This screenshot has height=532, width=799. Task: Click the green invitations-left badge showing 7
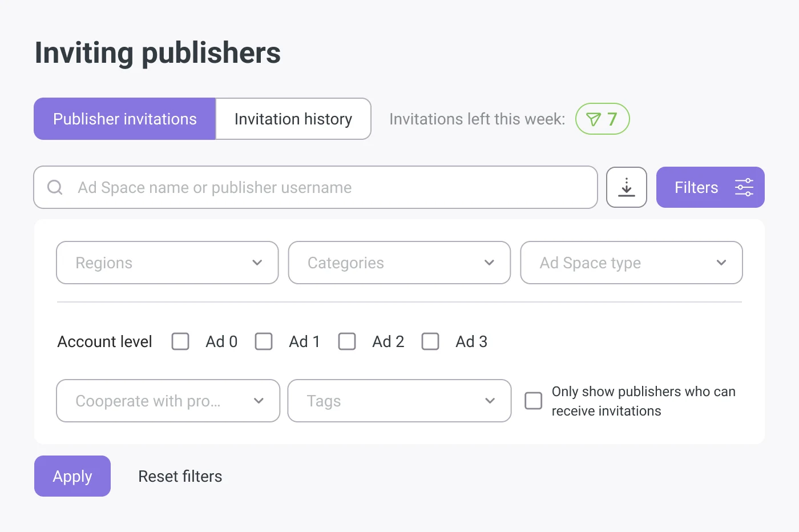[602, 119]
